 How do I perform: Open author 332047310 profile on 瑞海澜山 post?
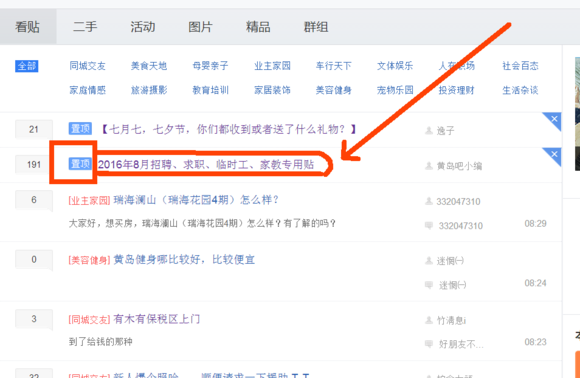click(x=458, y=202)
